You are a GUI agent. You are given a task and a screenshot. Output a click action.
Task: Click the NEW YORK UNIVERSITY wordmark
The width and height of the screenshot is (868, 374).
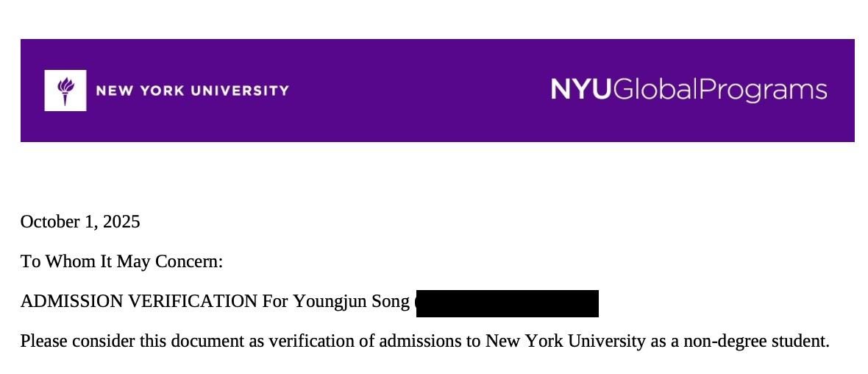tap(193, 91)
